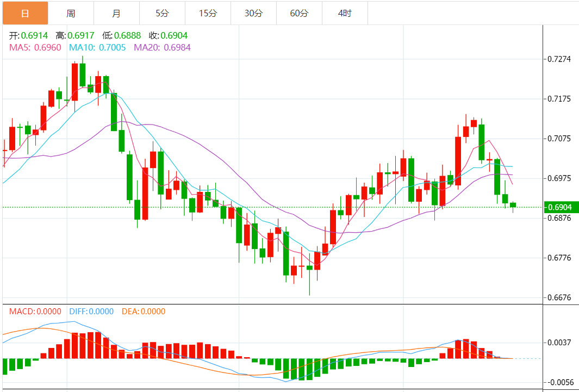Click the 0.7075 price axis label

pos(561,139)
